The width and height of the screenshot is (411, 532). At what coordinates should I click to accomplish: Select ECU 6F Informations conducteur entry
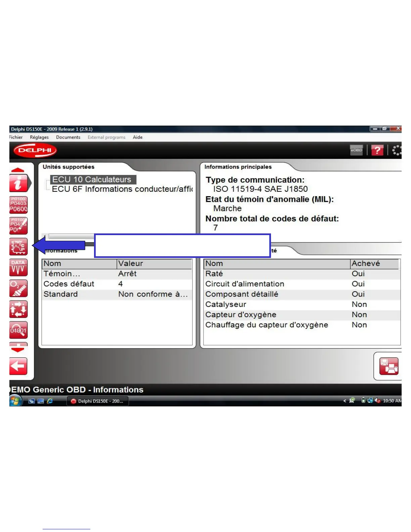122,189
